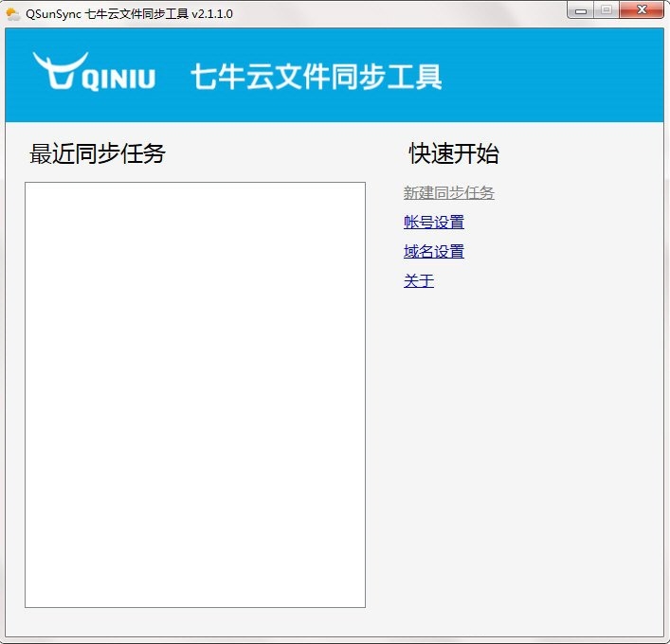Click the 快速开始 heading
Viewport: 670px width, 644px height.
454,154
